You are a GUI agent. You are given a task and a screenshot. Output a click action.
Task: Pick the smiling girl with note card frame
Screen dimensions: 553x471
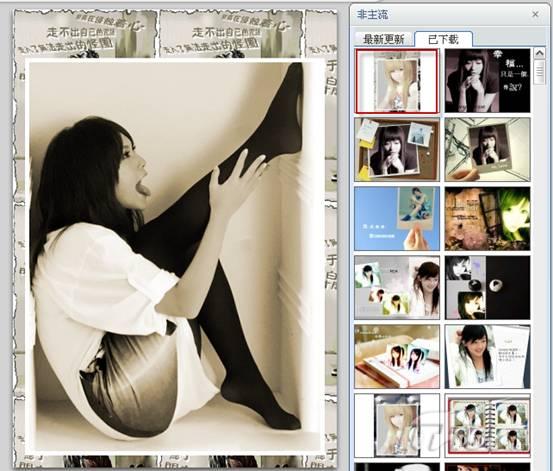487,357
